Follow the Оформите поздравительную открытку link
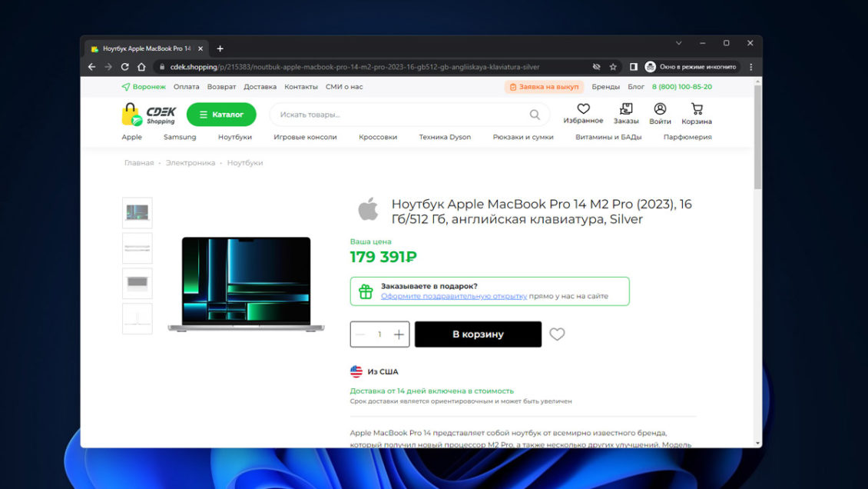This screenshot has height=489, width=868. click(x=453, y=296)
